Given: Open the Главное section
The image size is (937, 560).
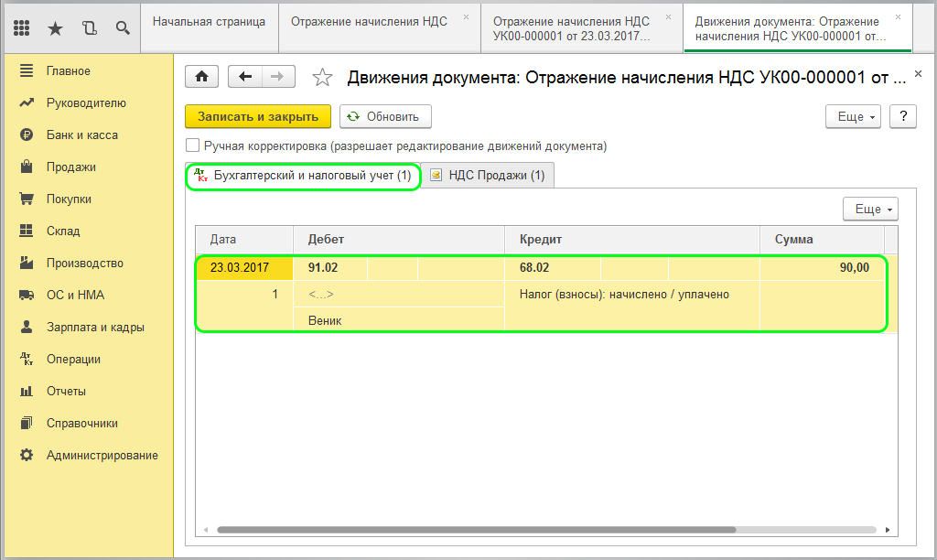Looking at the screenshot, I should [x=68, y=70].
